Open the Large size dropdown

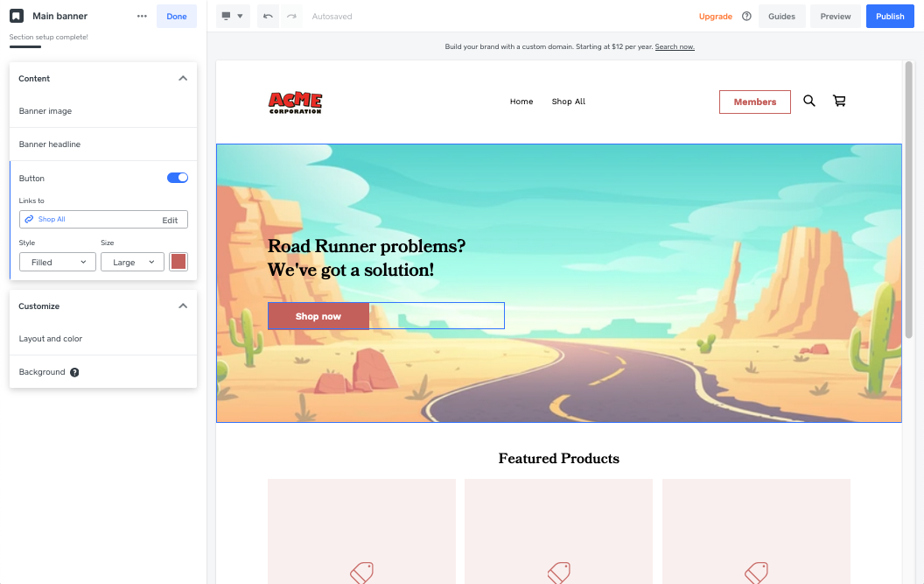133,262
